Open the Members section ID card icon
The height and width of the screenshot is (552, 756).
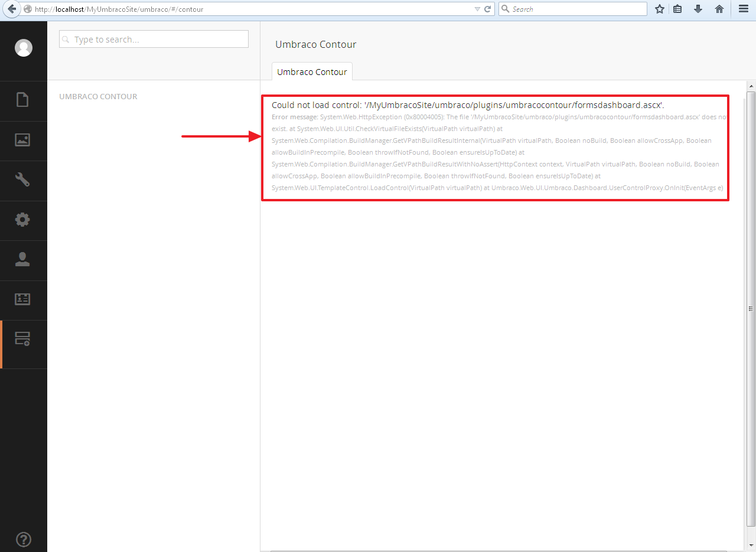[22, 299]
